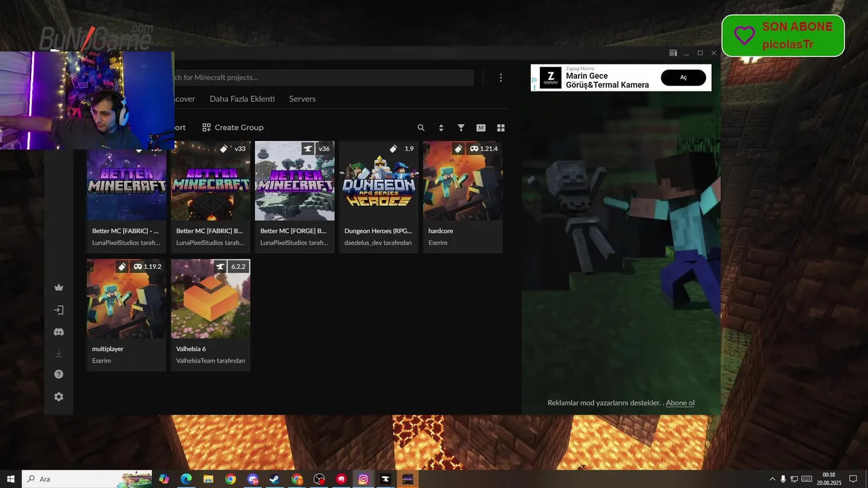The image size is (868, 488).
Task: Click the 1.19.2 version badge on multiplayer
Action: tap(147, 266)
